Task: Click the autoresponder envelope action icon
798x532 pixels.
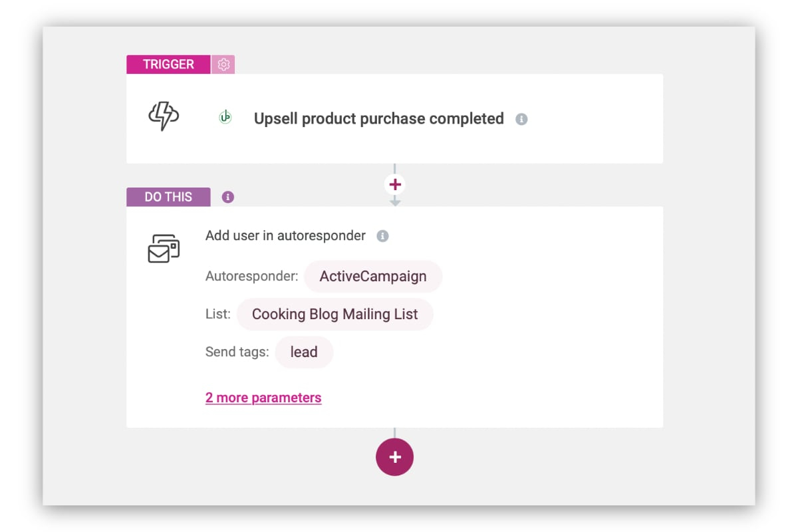Action: pyautogui.click(x=164, y=248)
